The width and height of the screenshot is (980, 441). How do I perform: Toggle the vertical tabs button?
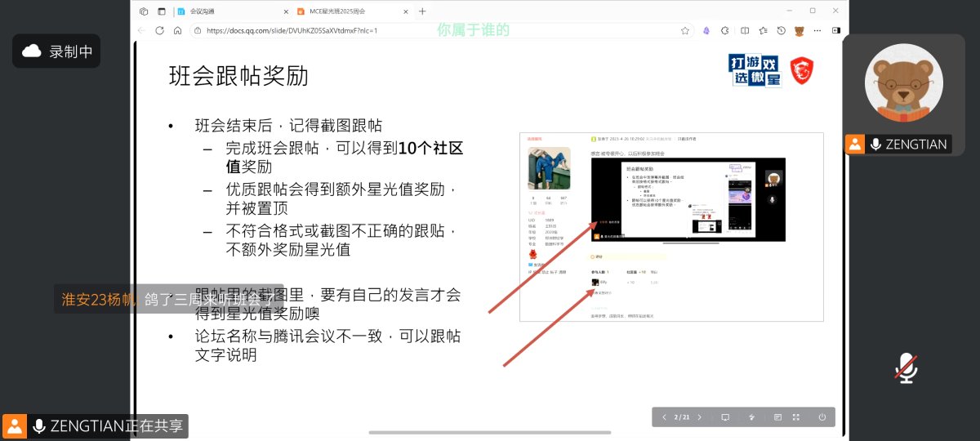point(161,11)
